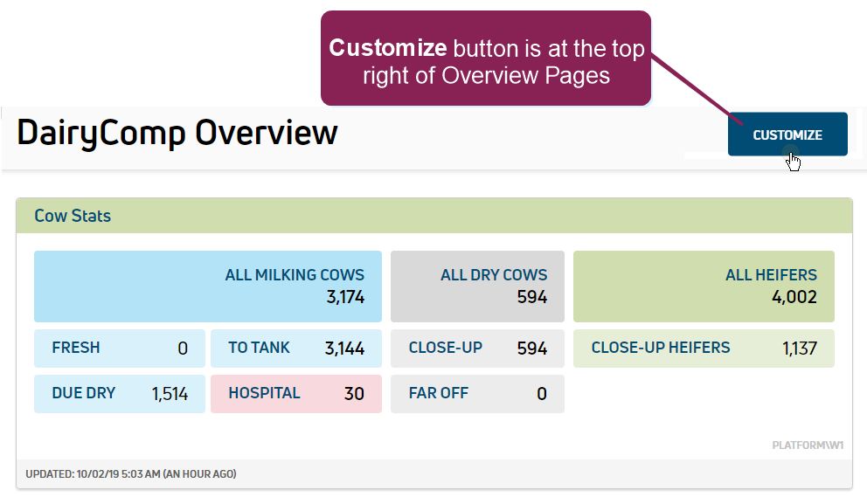Open the Close-Up Heifers tile
The width and height of the screenshot is (867, 504).
coord(704,348)
